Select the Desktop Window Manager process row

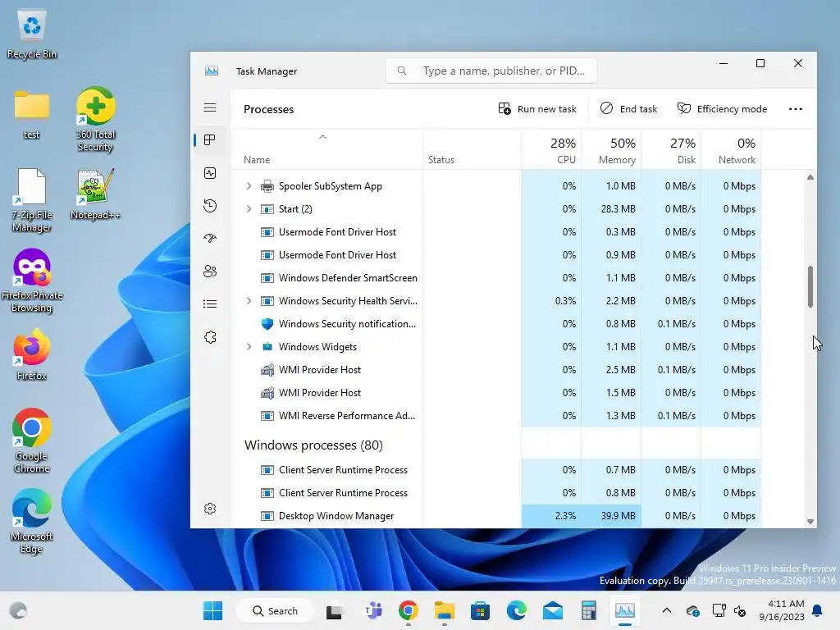click(x=496, y=515)
